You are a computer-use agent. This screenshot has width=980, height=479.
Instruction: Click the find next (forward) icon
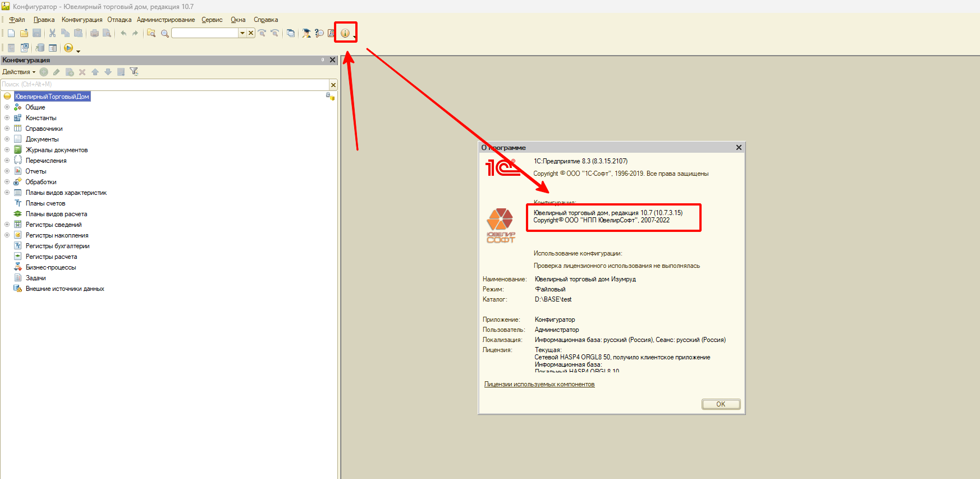click(x=262, y=33)
